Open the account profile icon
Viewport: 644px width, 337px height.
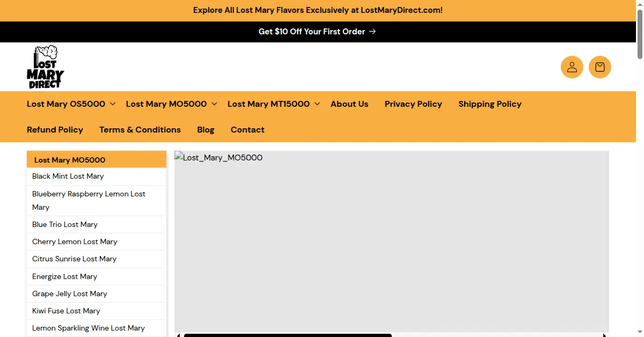(x=572, y=67)
